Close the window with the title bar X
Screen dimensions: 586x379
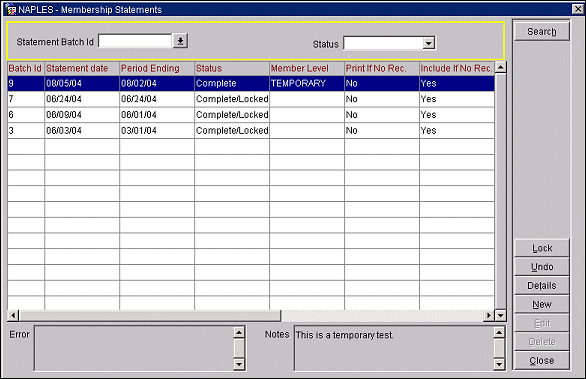pyautogui.click(x=577, y=9)
